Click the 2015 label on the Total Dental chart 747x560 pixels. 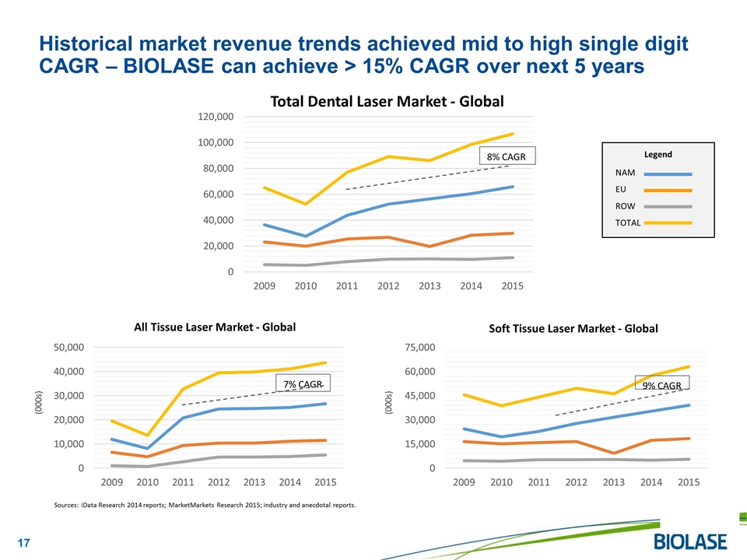point(512,286)
